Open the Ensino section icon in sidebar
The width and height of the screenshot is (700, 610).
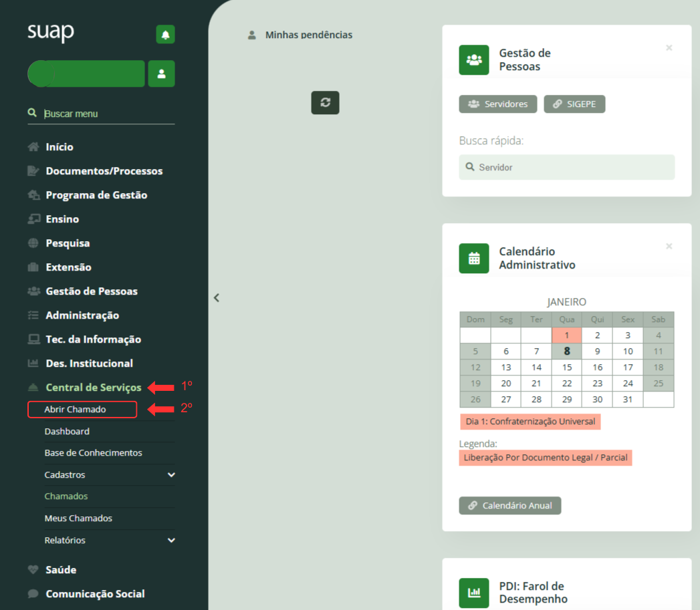[x=32, y=218]
